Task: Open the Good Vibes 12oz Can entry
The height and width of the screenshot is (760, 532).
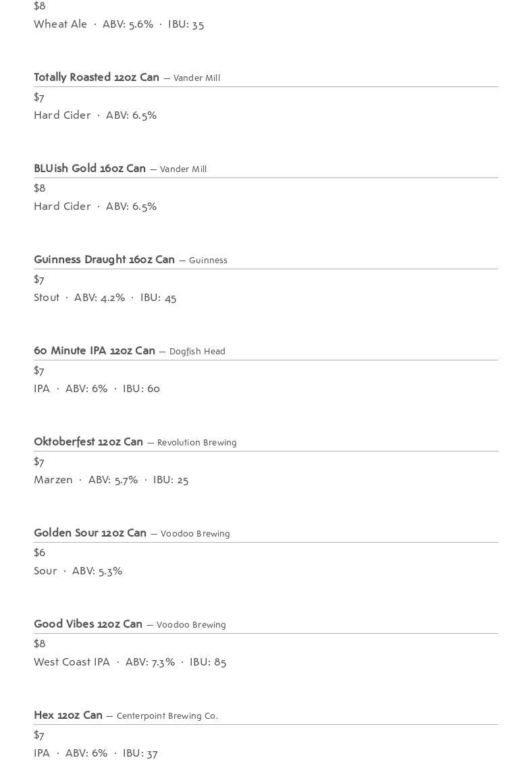Action: (x=88, y=624)
